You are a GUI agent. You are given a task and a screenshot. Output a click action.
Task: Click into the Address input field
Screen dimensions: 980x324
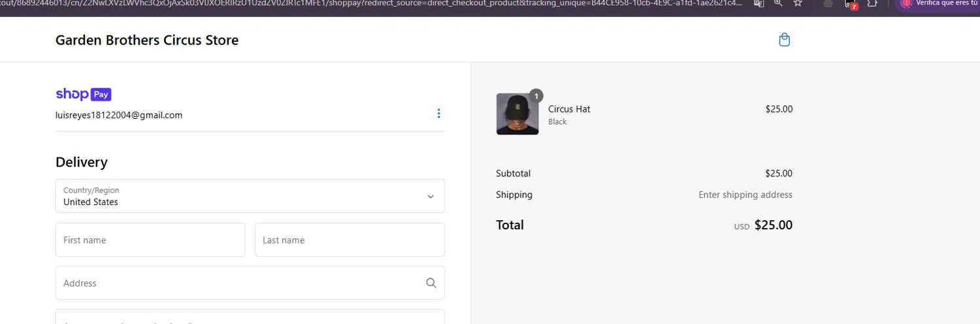click(x=250, y=283)
